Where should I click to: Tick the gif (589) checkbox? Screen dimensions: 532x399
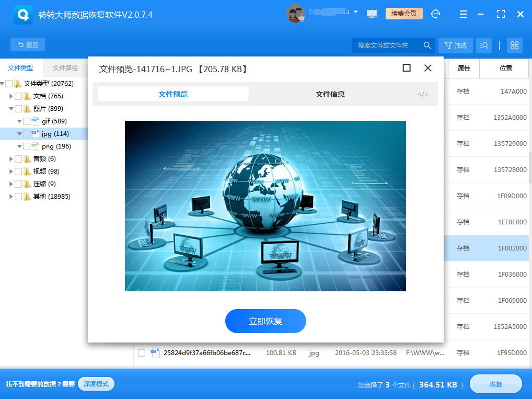(x=27, y=121)
